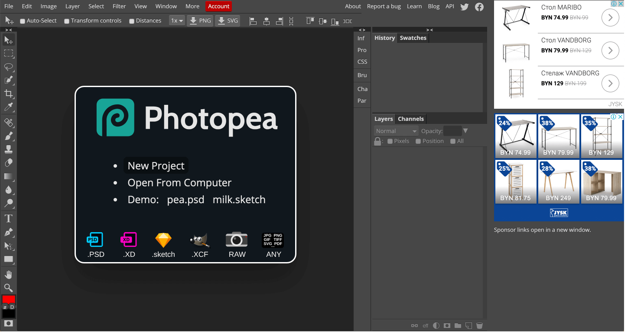
Task: Click New Project on the welcome screen
Action: click(x=156, y=165)
